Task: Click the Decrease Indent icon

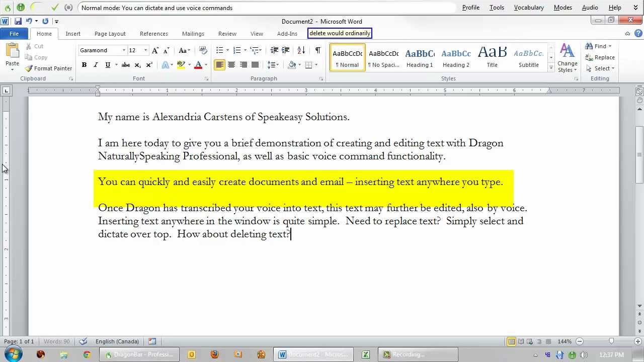Action: pyautogui.click(x=274, y=50)
